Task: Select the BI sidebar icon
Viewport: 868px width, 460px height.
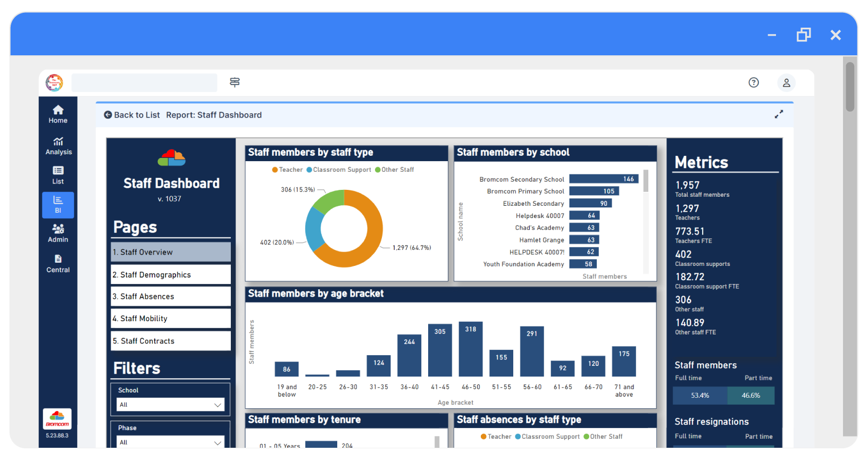Action: 58,205
